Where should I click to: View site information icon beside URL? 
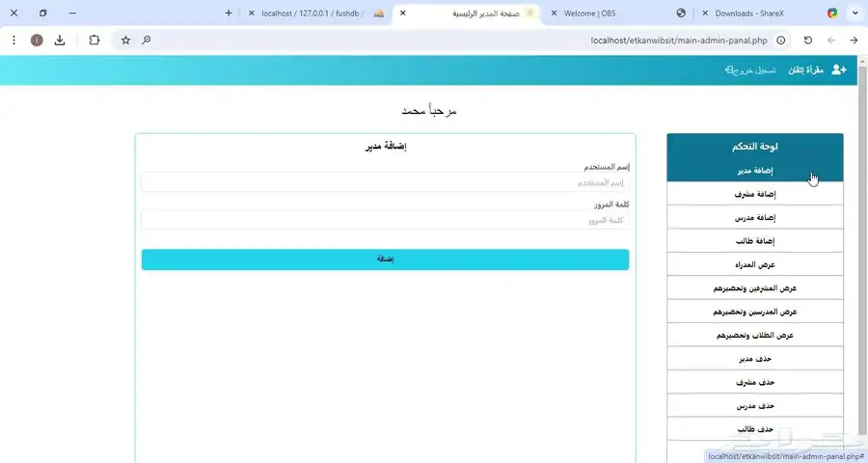click(x=780, y=40)
